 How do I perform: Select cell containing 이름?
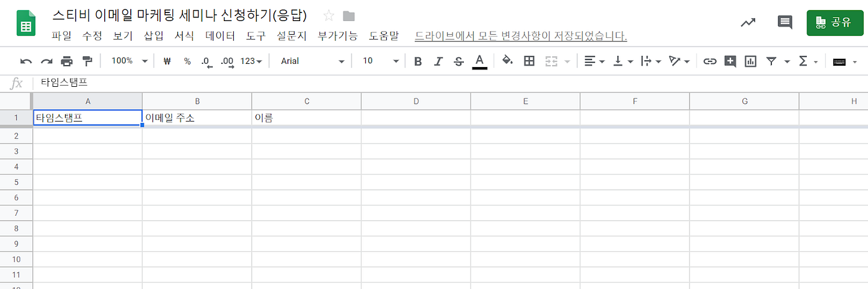[x=306, y=118]
